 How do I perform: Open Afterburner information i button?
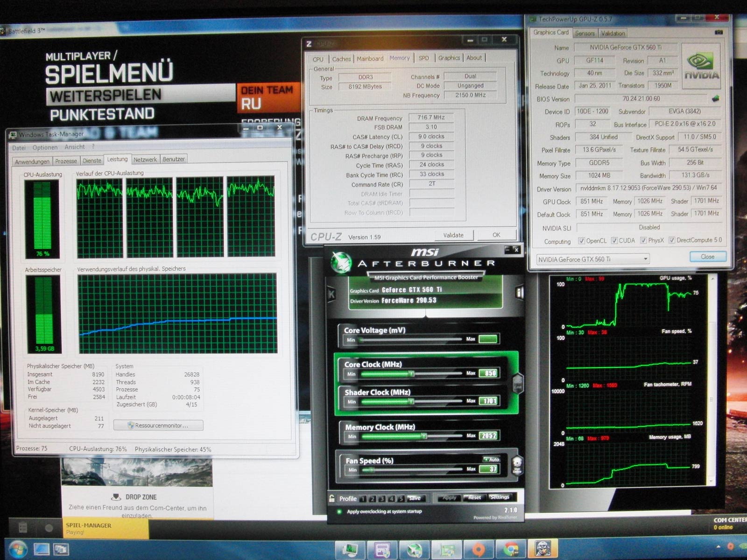pyautogui.click(x=519, y=293)
